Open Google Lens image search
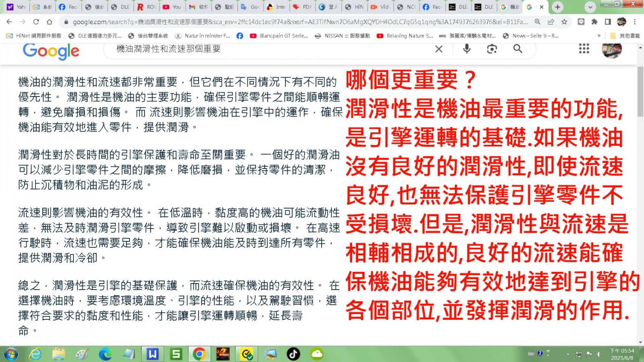 [491, 49]
